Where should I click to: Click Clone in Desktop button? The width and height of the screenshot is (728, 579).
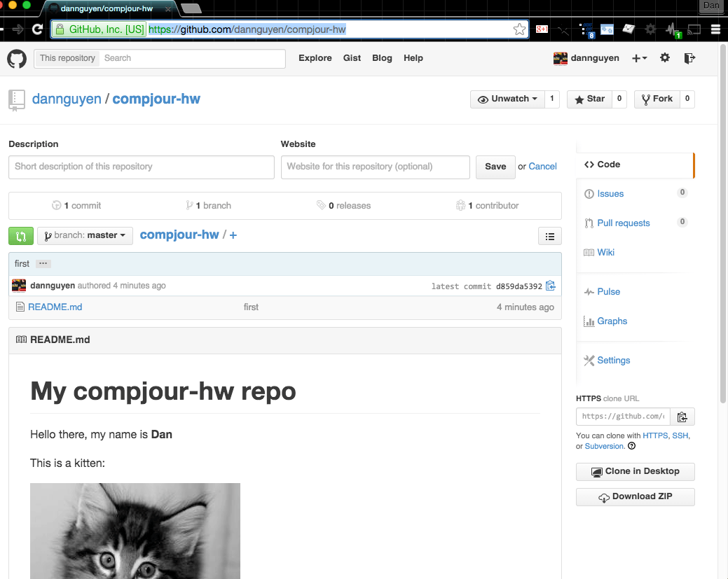pyautogui.click(x=635, y=472)
